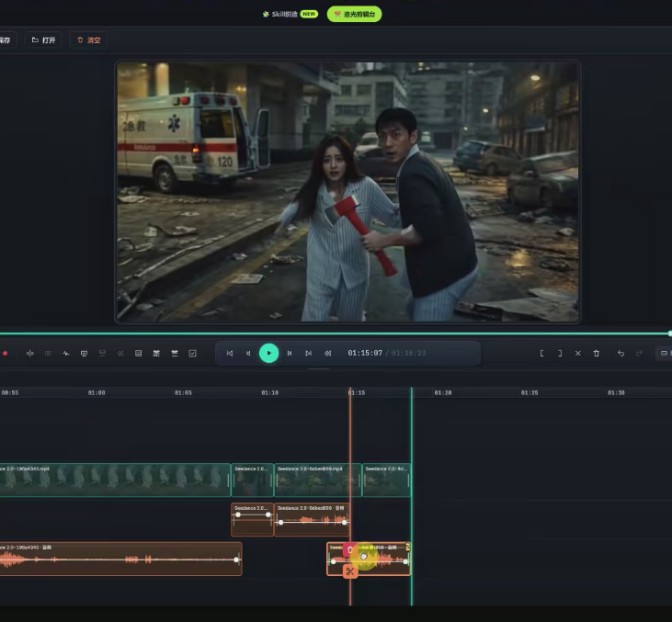Click end volume keyframe of 196a4343 audio clip
The width and height of the screenshot is (672, 622).
tap(236, 560)
